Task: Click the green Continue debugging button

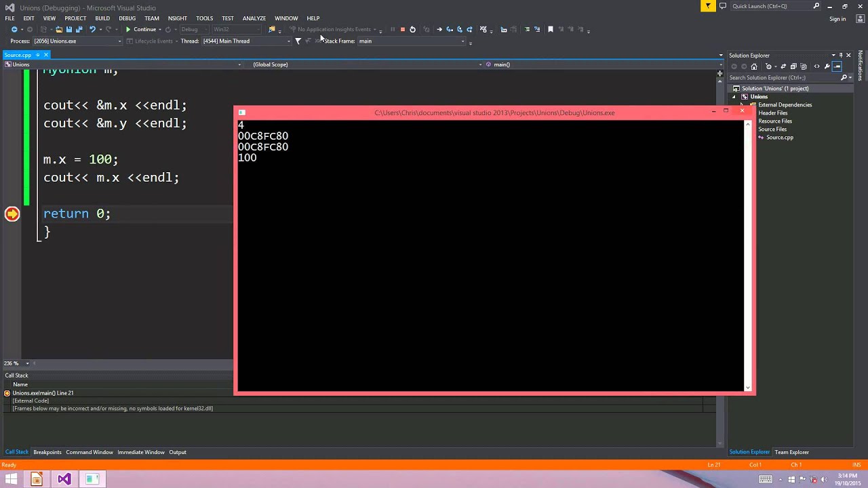Action: pyautogui.click(x=141, y=29)
